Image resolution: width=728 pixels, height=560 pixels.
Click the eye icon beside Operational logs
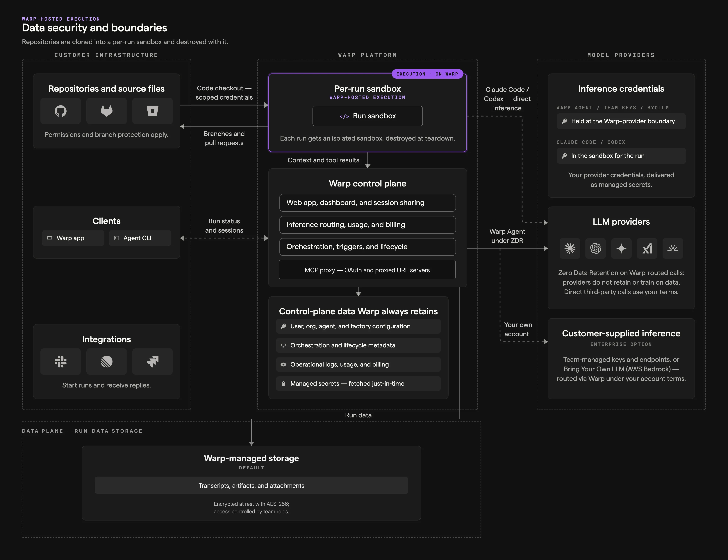click(x=283, y=365)
